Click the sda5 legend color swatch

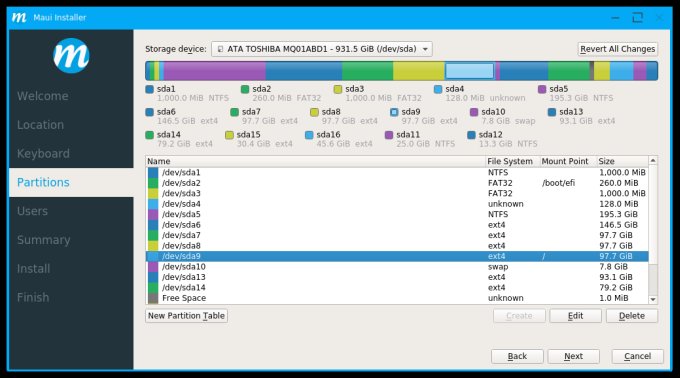tap(542, 89)
